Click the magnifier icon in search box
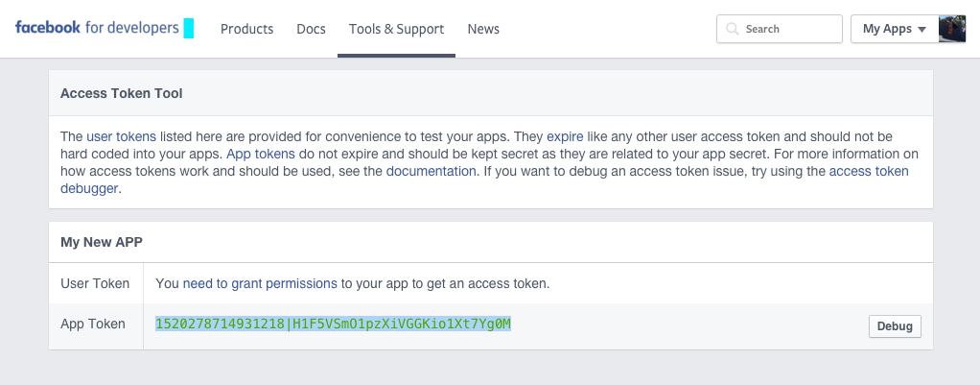The image size is (980, 385). click(x=732, y=29)
